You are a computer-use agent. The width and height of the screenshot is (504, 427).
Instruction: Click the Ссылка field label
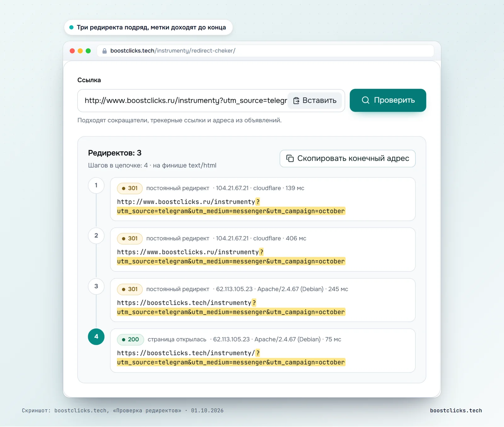click(89, 80)
